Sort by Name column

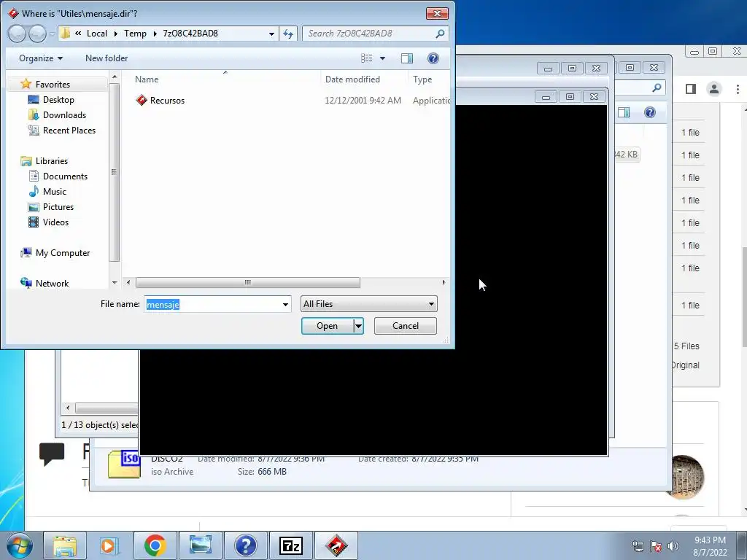(x=147, y=79)
